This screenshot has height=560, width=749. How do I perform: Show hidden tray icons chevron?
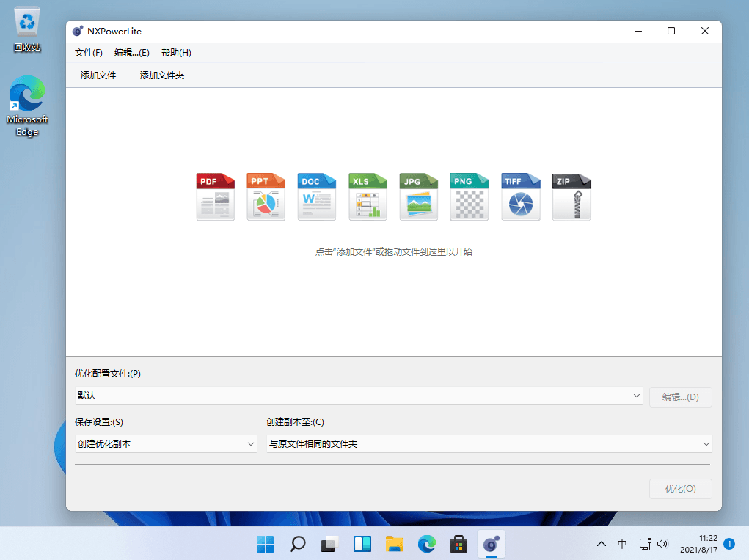(602, 544)
